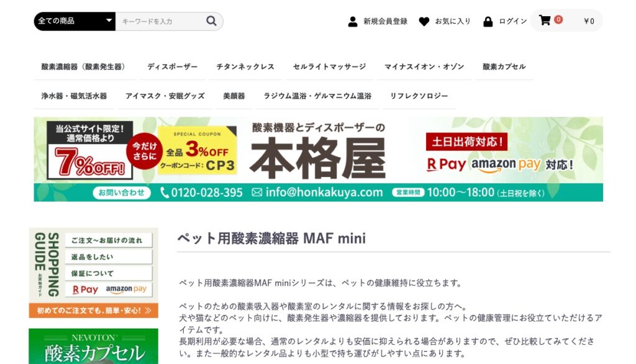The width and height of the screenshot is (636, 364).
Task: Select the ディスポーザー menu item
Action: point(172,67)
